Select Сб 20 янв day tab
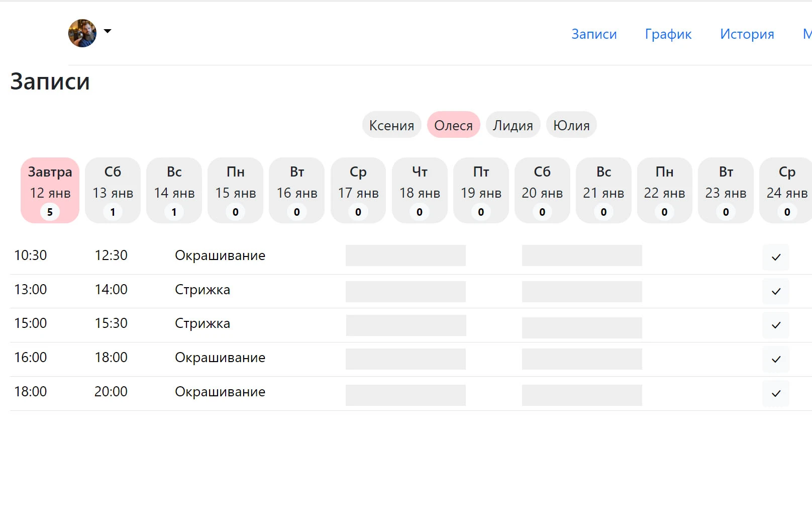The height and width of the screenshot is (516, 812). [x=542, y=190]
